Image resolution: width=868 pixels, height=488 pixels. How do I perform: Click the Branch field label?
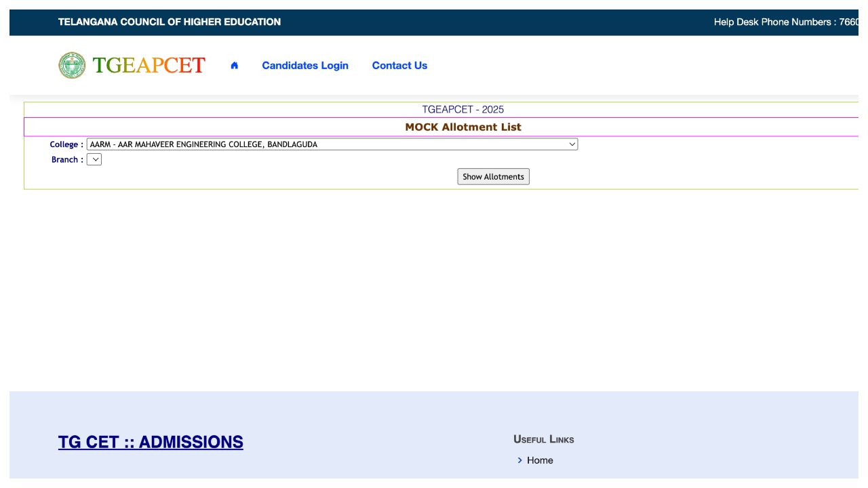click(67, 160)
